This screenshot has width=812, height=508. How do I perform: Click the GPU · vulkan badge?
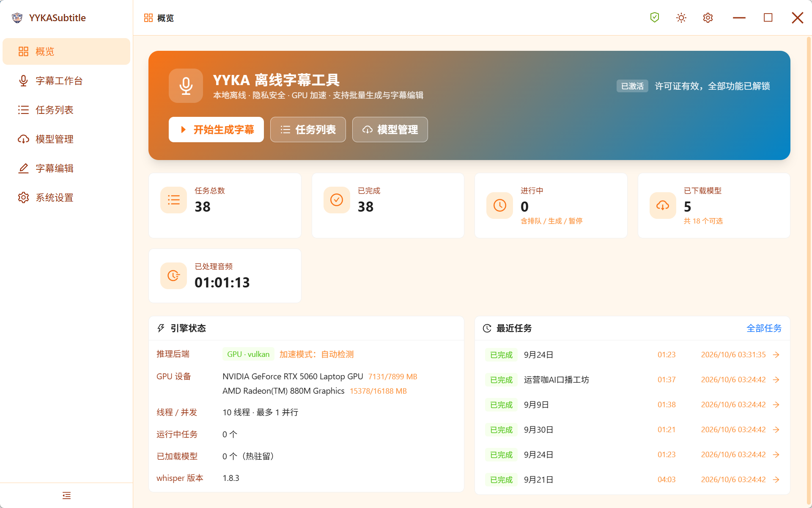pos(248,354)
